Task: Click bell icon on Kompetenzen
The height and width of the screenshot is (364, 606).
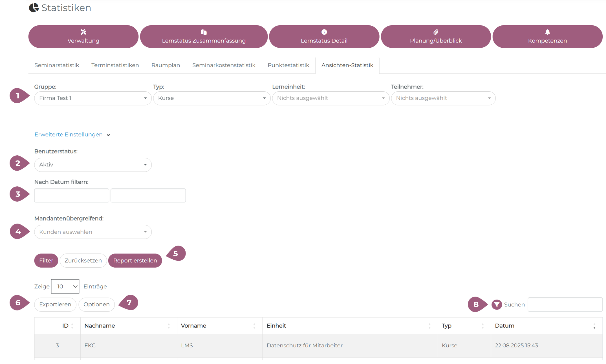Action: coord(547,32)
